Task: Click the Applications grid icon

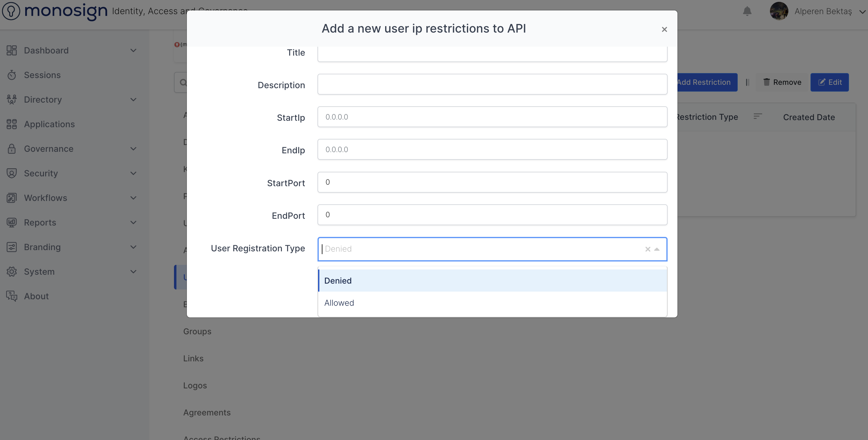Action: click(11, 124)
